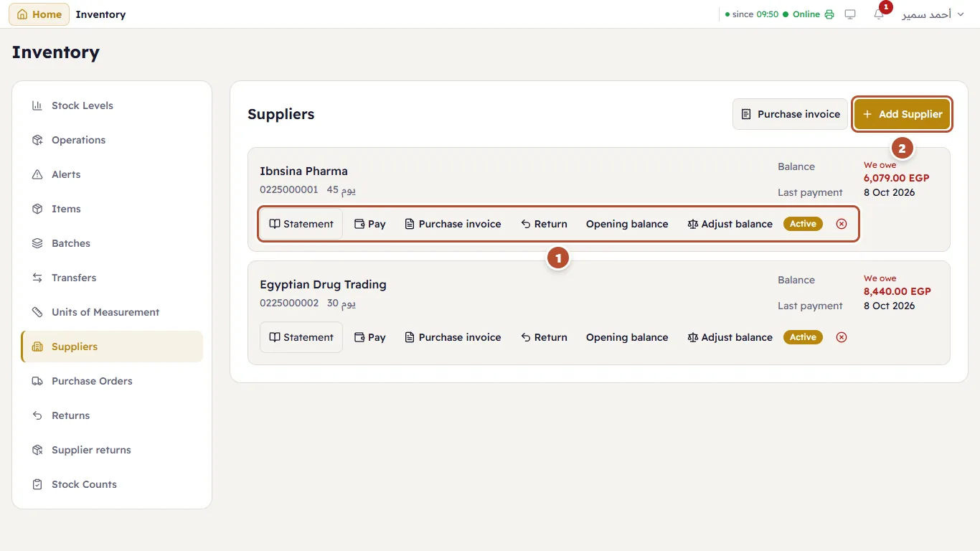Click Adjust balance for Ibnsina Pharma
The width and height of the screenshot is (980, 551).
[730, 224]
